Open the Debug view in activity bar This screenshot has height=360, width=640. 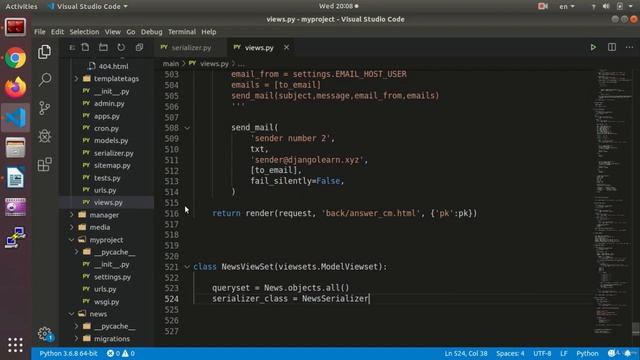pos(44,136)
